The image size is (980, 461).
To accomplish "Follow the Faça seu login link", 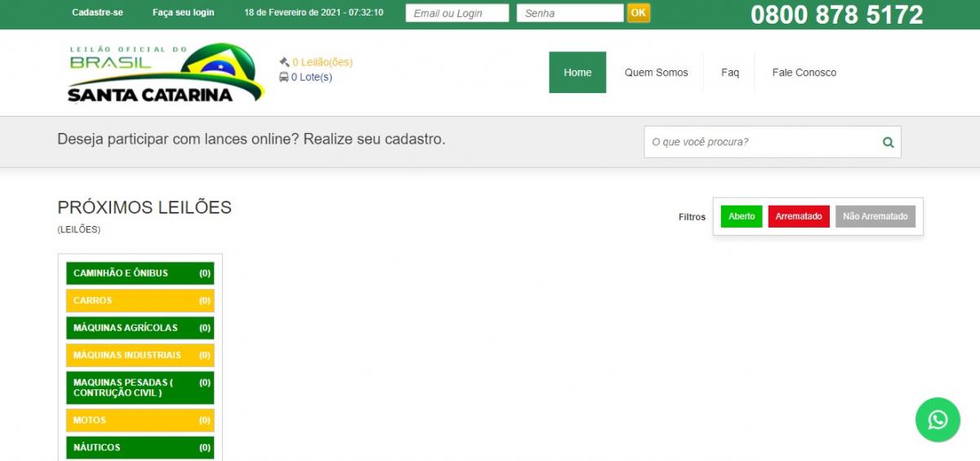I will pyautogui.click(x=184, y=13).
